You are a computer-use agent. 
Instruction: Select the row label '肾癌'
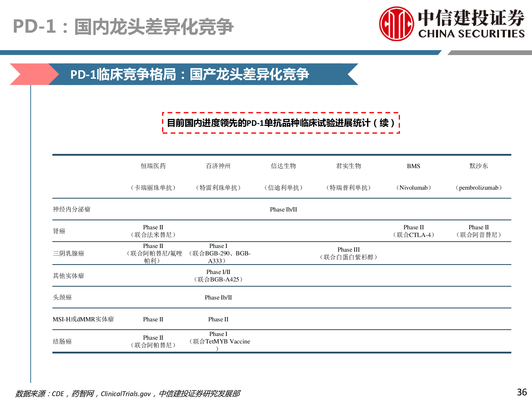(x=59, y=231)
